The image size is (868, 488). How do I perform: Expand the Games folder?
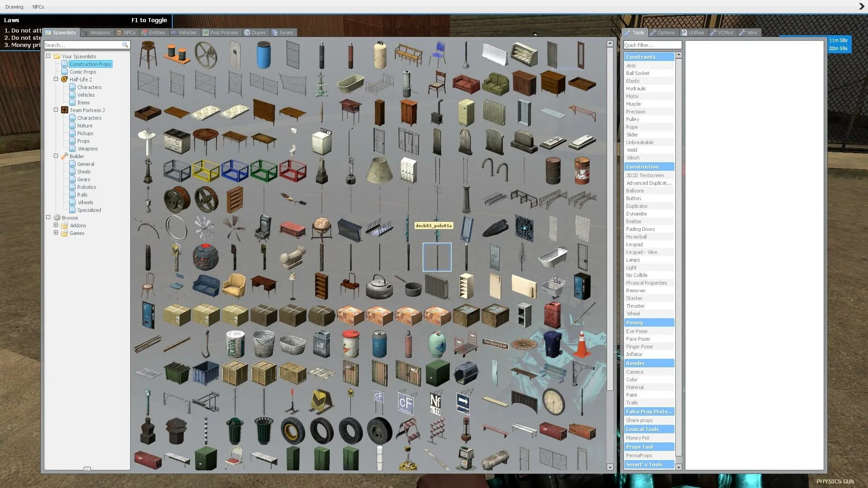coord(56,233)
